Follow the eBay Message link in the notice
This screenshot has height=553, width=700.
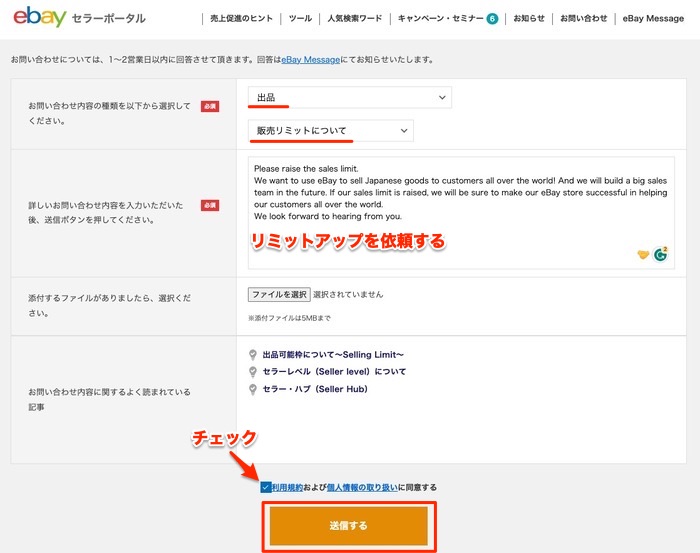click(309, 60)
